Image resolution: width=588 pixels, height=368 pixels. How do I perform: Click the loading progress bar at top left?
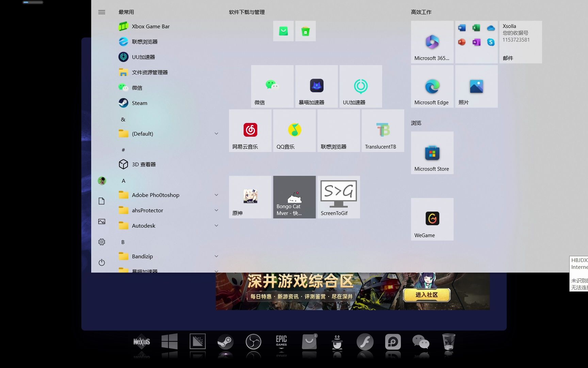[x=33, y=2]
